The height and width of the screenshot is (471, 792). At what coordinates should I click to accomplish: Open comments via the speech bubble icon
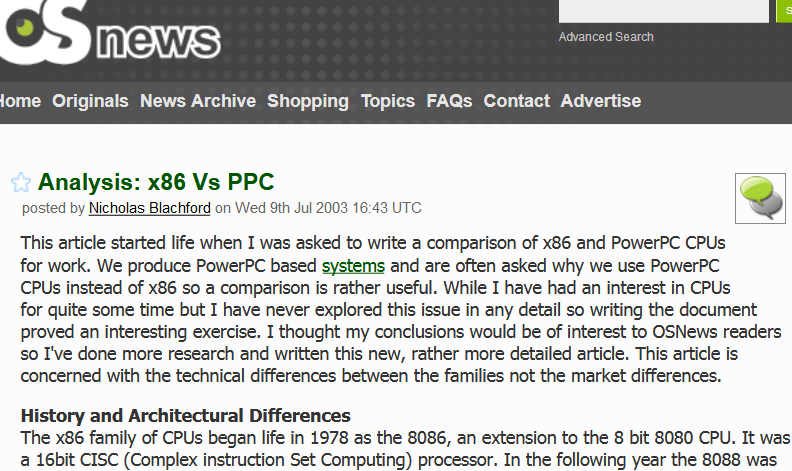760,198
